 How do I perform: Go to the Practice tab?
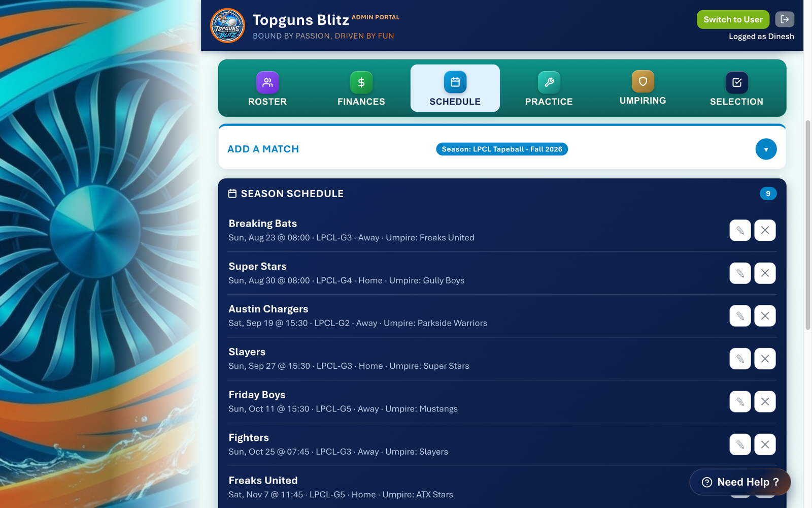[549, 88]
